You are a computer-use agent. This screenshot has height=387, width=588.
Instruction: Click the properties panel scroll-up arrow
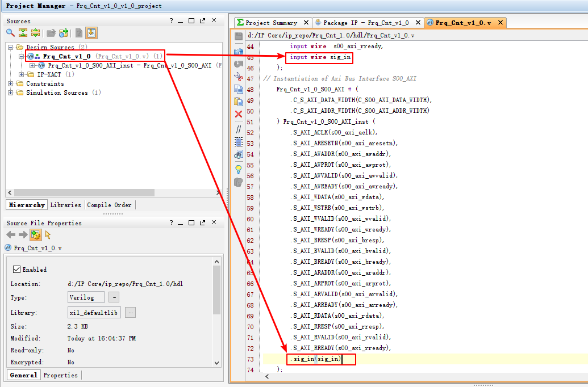click(217, 262)
